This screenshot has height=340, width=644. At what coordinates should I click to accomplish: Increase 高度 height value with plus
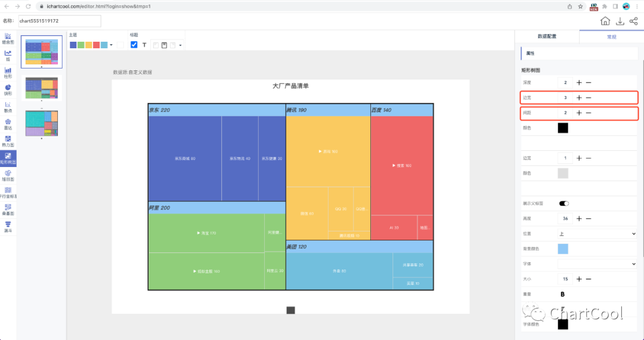tap(579, 218)
